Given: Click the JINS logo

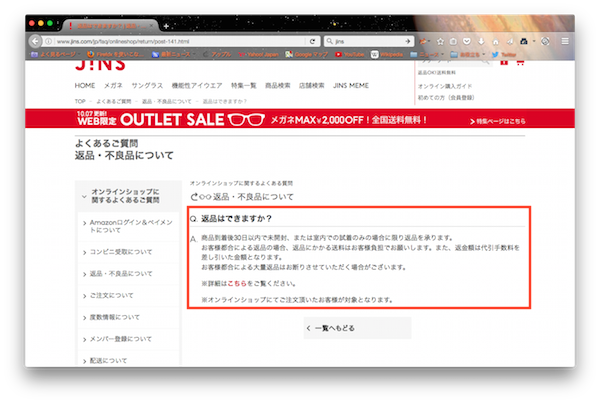Looking at the screenshot, I should pyautogui.click(x=100, y=65).
